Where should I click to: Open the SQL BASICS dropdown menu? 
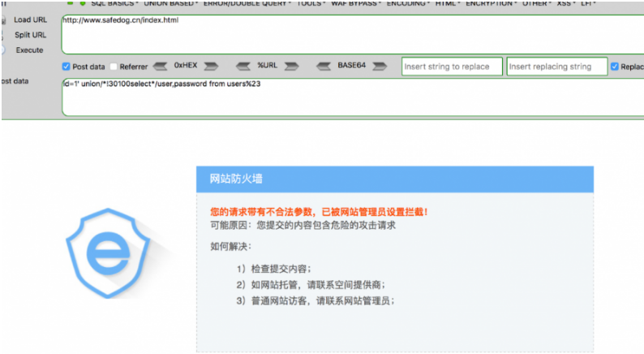[x=114, y=3]
